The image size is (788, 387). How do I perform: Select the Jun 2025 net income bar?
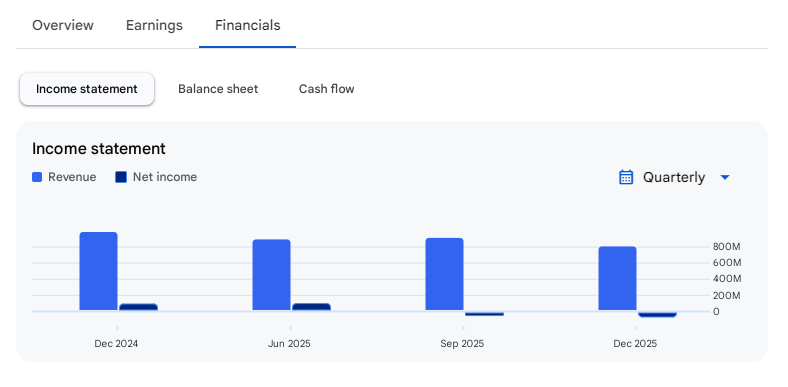(x=311, y=307)
